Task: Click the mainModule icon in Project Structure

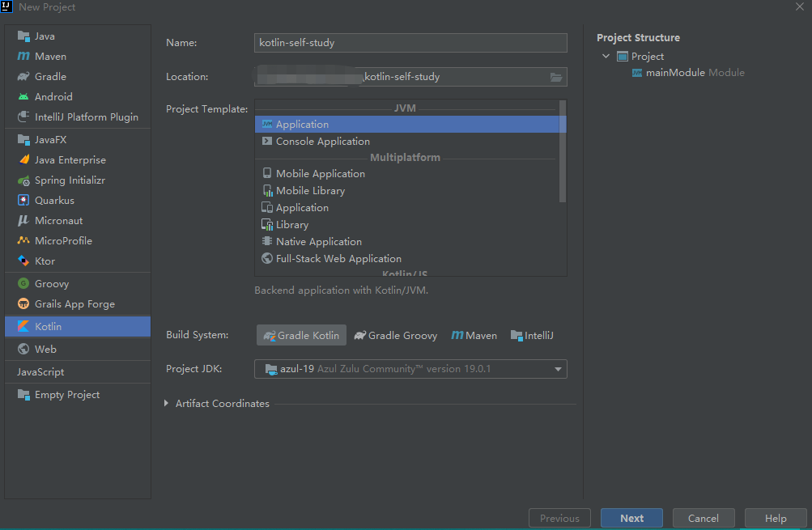Action: [637, 73]
